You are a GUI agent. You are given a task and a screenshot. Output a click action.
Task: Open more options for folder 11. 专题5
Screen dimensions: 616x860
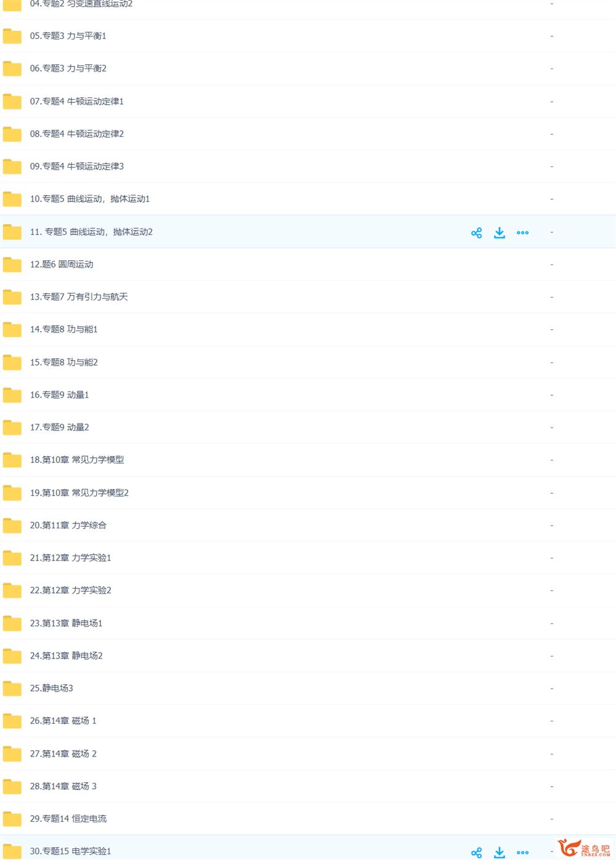tap(522, 232)
